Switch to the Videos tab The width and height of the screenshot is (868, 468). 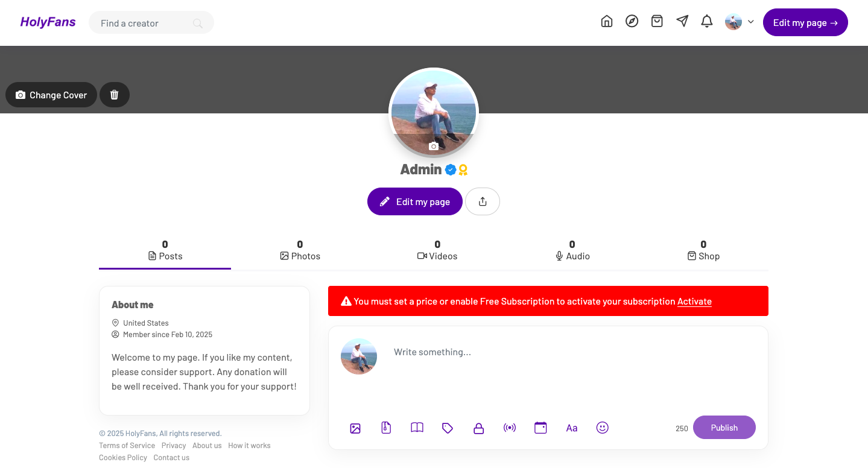tap(437, 251)
